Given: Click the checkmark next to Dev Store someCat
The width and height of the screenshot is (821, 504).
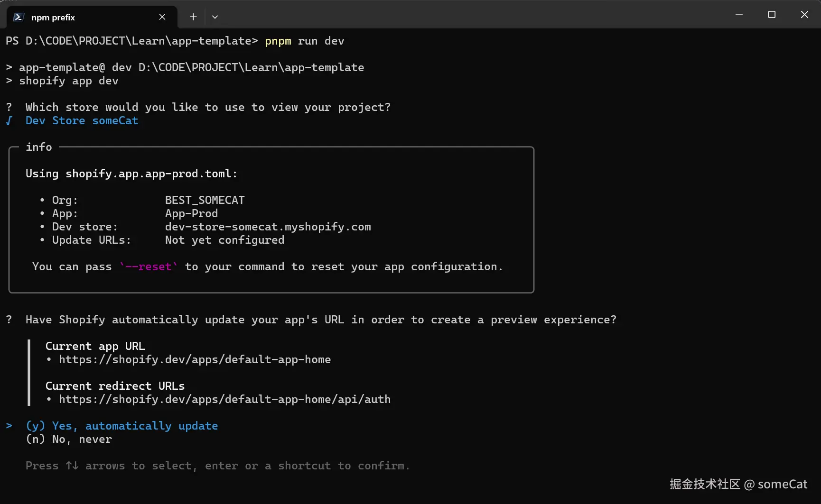Looking at the screenshot, I should (9, 121).
